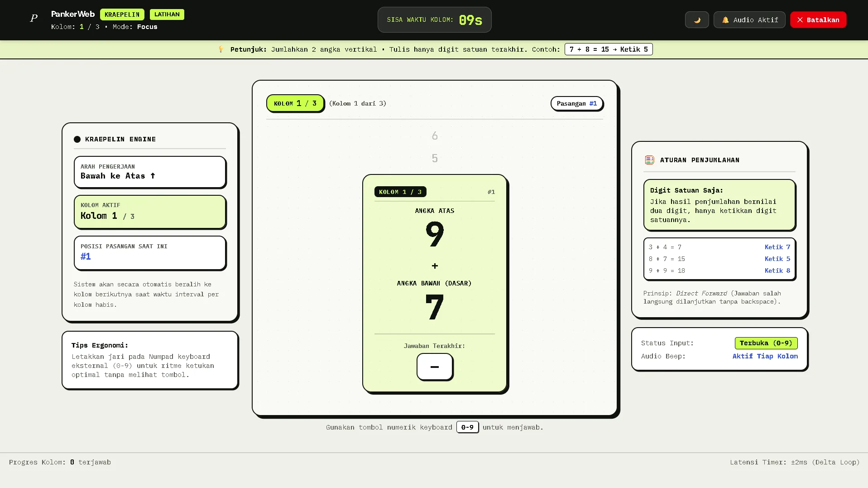Image resolution: width=868 pixels, height=488 pixels.
Task: Click the Aktif Tiap Kolom audio status
Action: click(765, 357)
